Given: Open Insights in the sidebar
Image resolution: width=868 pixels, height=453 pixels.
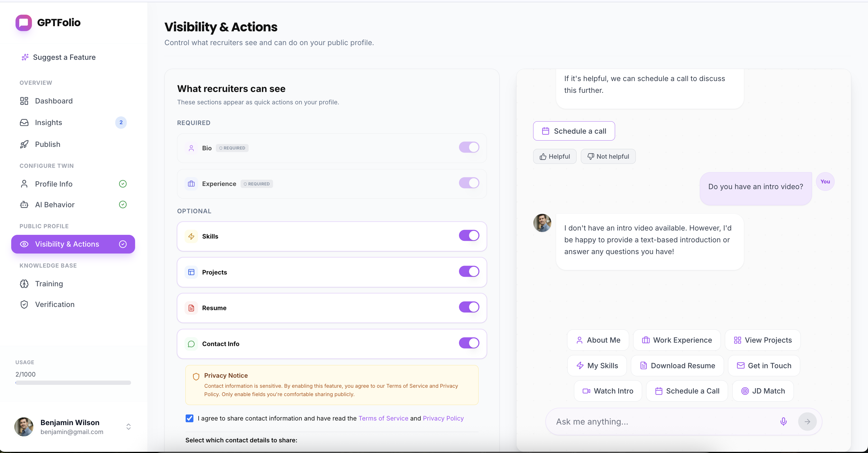Looking at the screenshot, I should click(x=49, y=123).
